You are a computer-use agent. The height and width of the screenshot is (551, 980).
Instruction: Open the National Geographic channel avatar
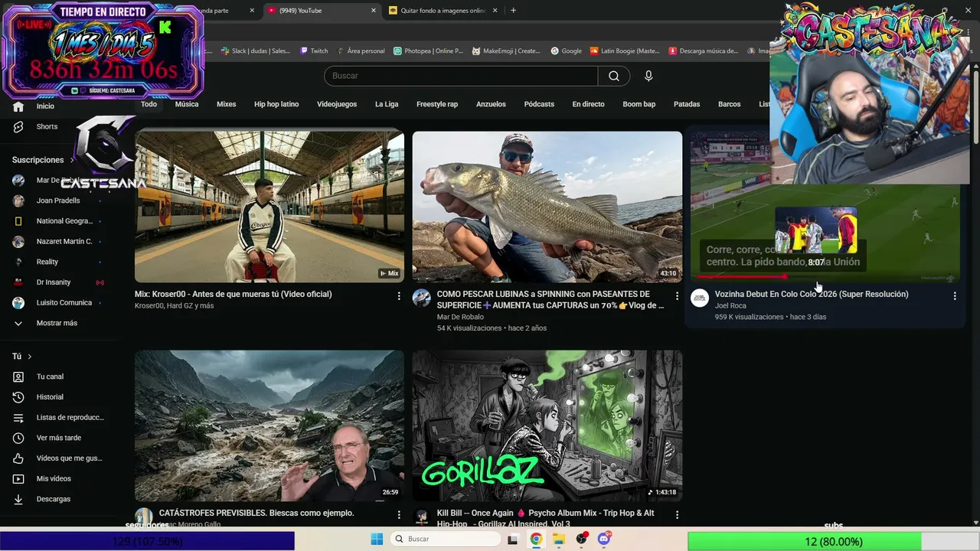click(18, 221)
